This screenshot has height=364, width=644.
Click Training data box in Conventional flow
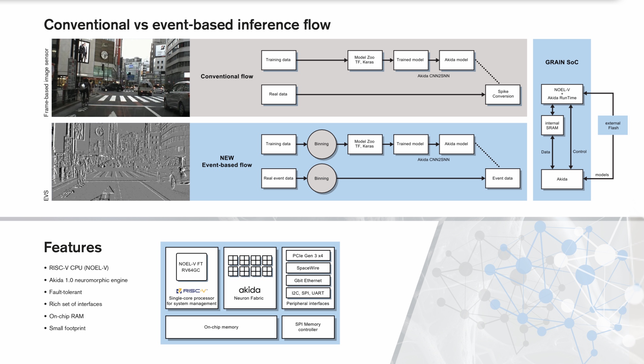coord(279,60)
